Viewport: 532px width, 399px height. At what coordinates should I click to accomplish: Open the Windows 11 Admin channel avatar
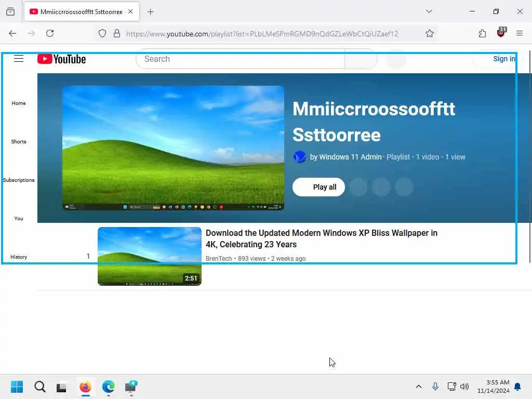coord(300,157)
